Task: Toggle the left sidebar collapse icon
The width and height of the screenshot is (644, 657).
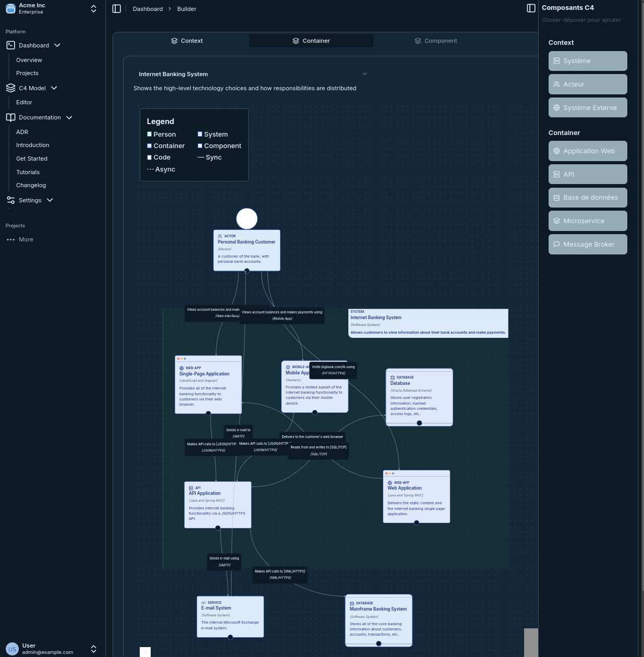Action: [117, 8]
